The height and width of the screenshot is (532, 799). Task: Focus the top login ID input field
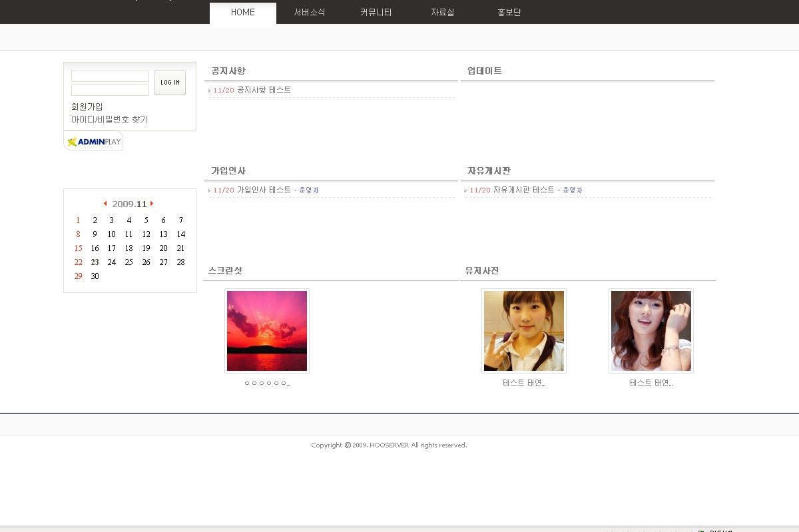pyautogui.click(x=110, y=77)
